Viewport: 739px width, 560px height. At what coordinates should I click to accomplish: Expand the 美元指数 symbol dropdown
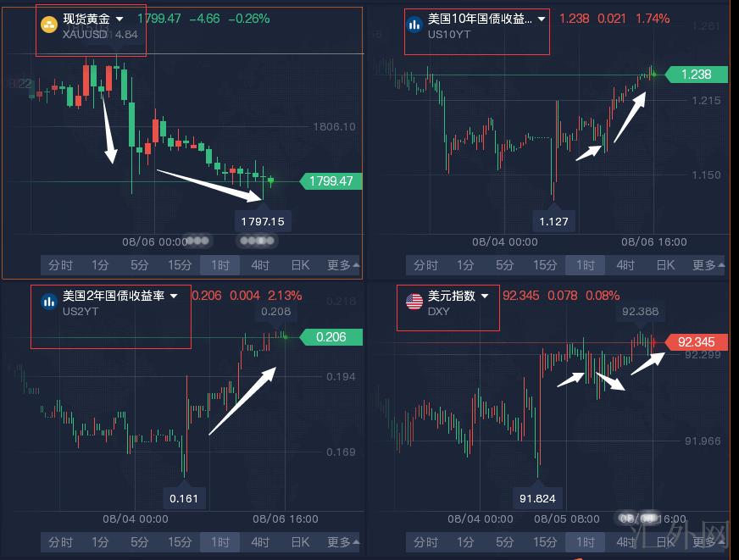click(x=485, y=296)
